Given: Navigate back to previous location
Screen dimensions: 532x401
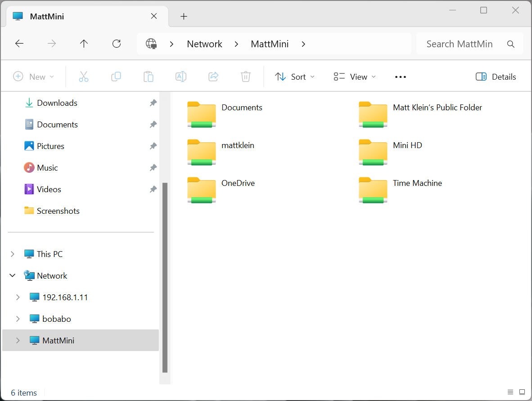Looking at the screenshot, I should (x=19, y=44).
